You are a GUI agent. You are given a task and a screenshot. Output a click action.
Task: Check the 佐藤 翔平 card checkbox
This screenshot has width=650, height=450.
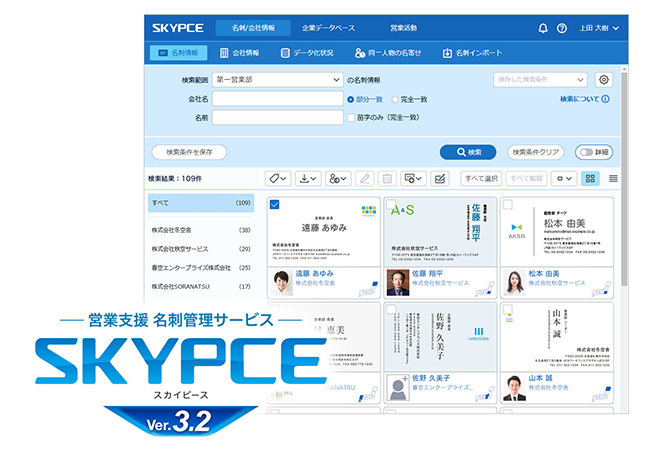point(391,204)
